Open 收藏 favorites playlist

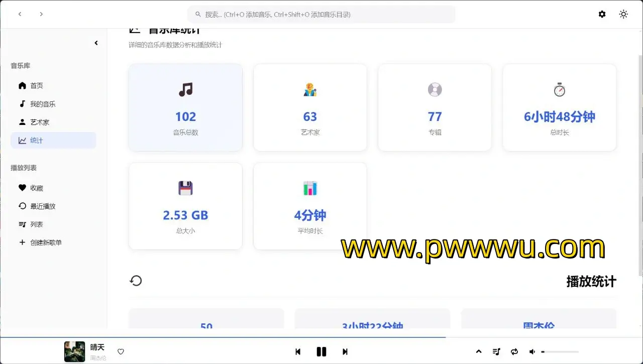(36, 188)
